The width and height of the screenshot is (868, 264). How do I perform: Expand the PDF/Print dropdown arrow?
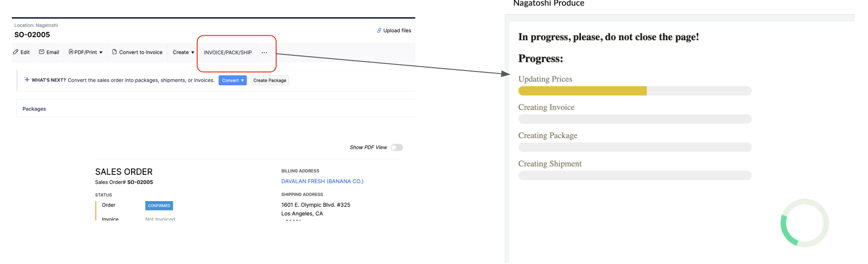click(x=101, y=52)
